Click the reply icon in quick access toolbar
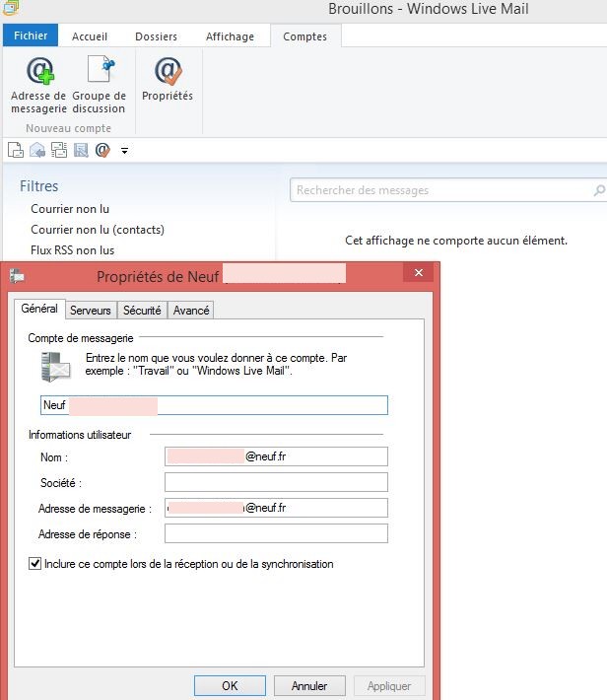607x700 pixels. coord(36,150)
